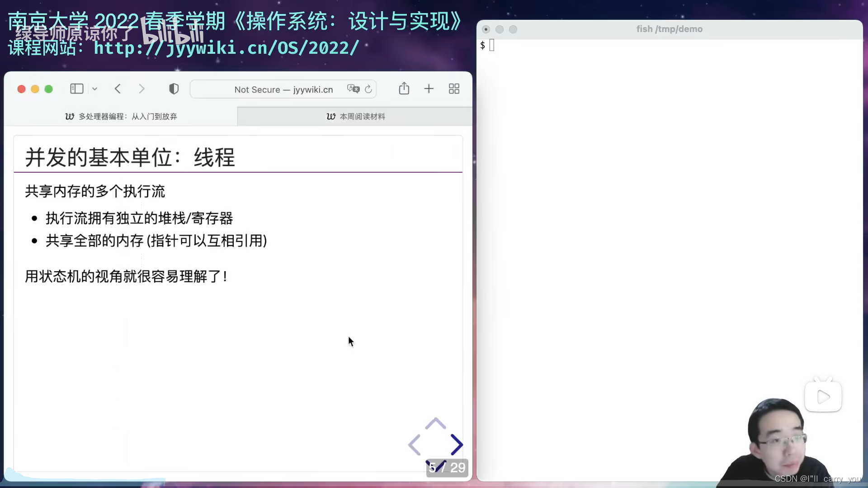Click the Bilibili play button overlay
Viewport: 868px width, 488px height.
823,397
